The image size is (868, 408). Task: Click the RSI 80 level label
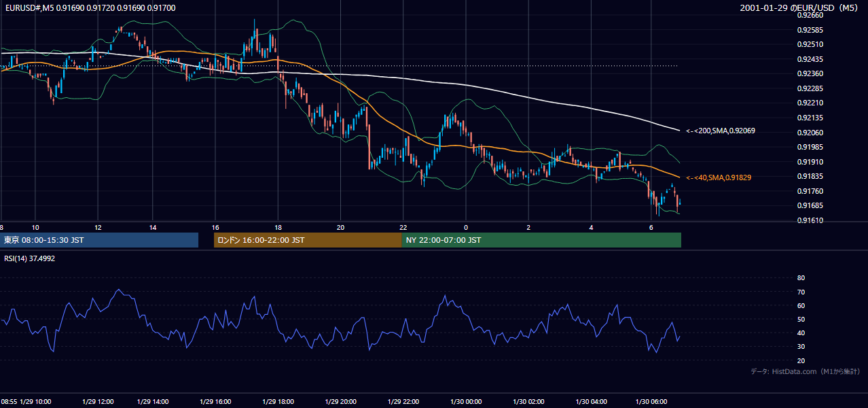pos(801,278)
